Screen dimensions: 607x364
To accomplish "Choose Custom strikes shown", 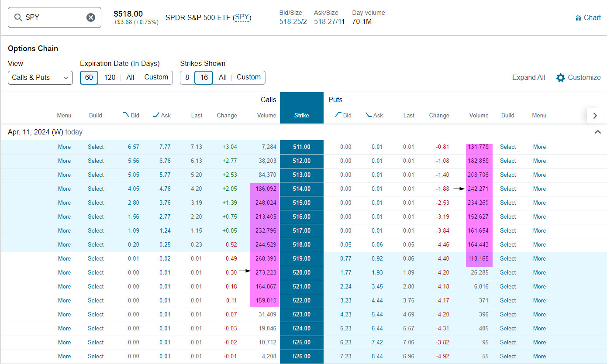I will [x=248, y=77].
